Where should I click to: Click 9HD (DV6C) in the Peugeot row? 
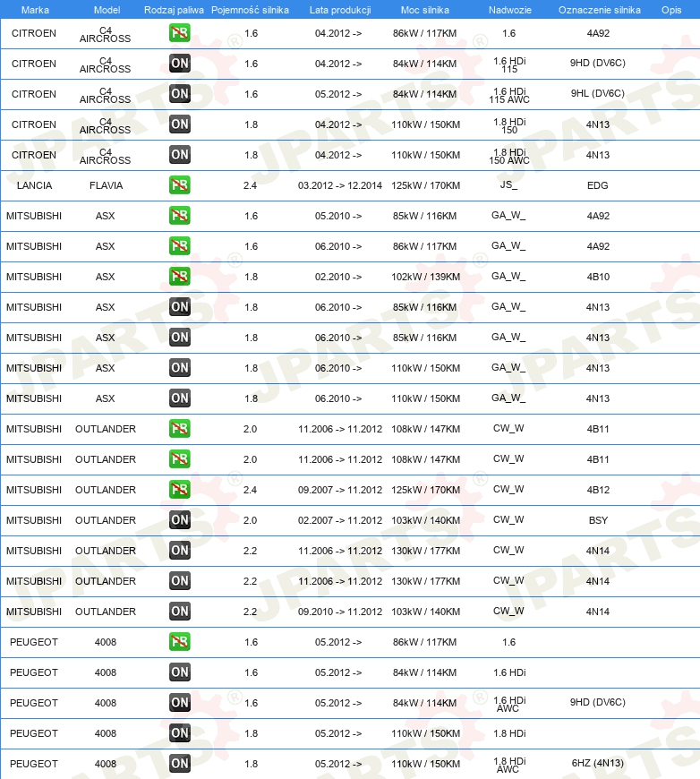(598, 702)
